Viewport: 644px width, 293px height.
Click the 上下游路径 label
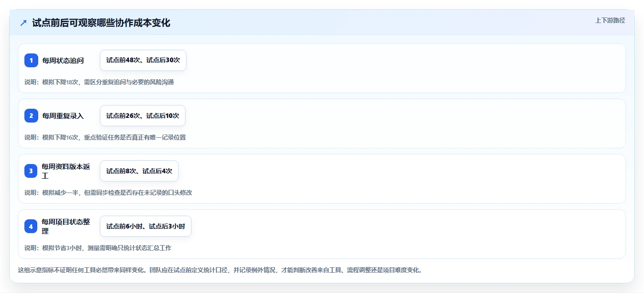(610, 20)
